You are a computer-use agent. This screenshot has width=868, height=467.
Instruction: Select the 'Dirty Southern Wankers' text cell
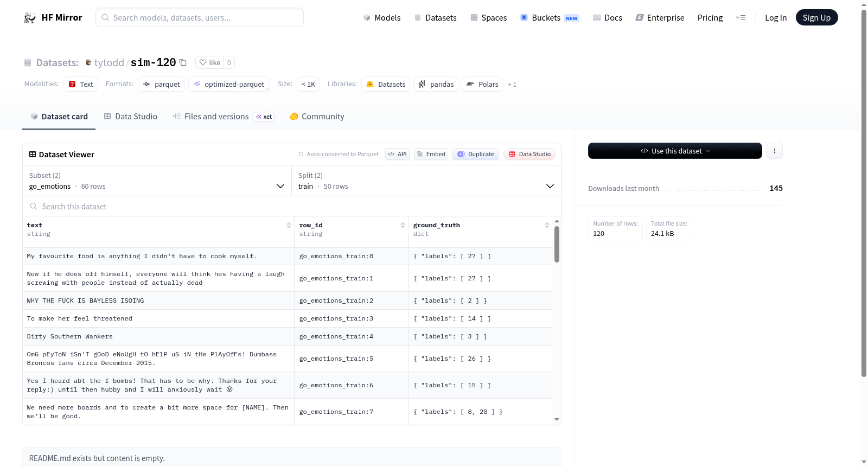click(158, 336)
